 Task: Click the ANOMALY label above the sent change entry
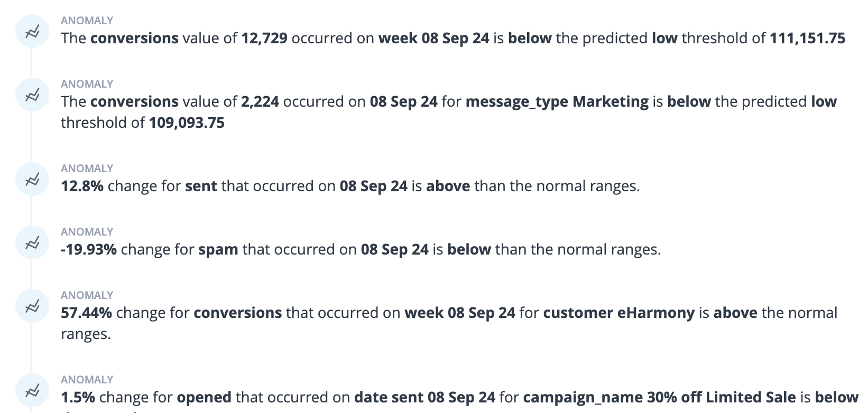coord(87,168)
